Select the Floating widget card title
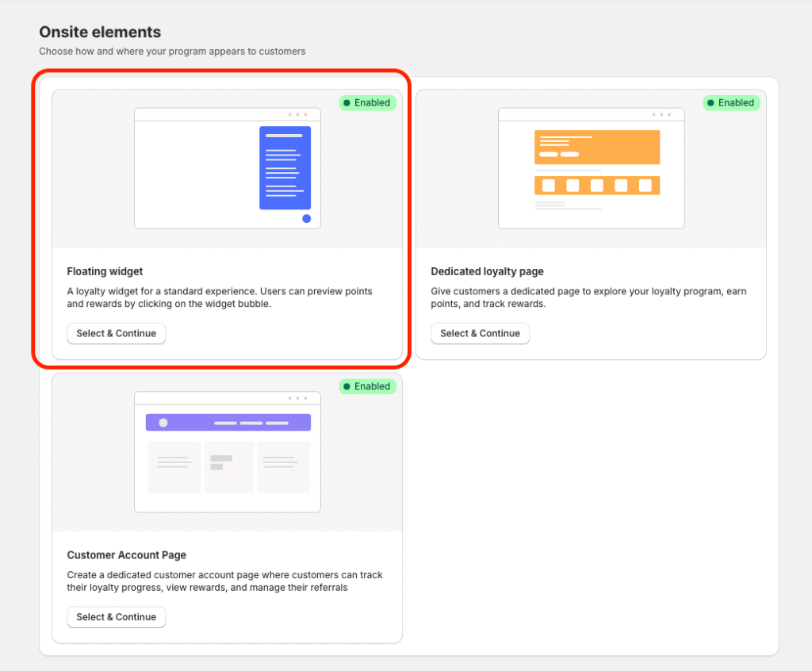 tap(105, 271)
